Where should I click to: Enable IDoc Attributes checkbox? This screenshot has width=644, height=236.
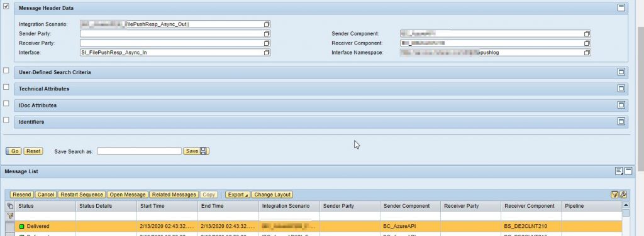(6, 103)
